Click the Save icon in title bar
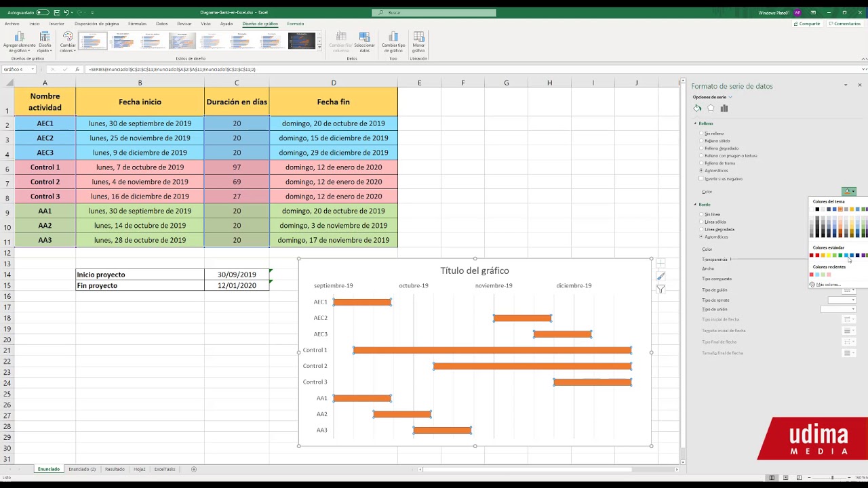The height and width of the screenshot is (488, 868). [x=57, y=12]
